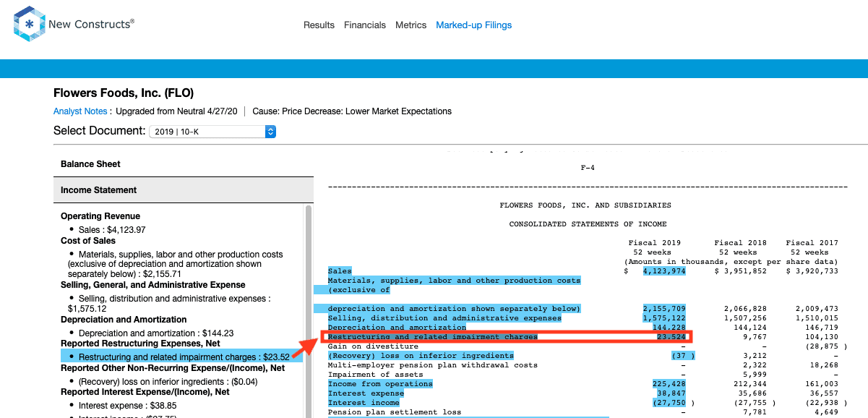Select the Marked-up Filings nav item
Viewport: 868px width, 418px height.
pyautogui.click(x=474, y=25)
